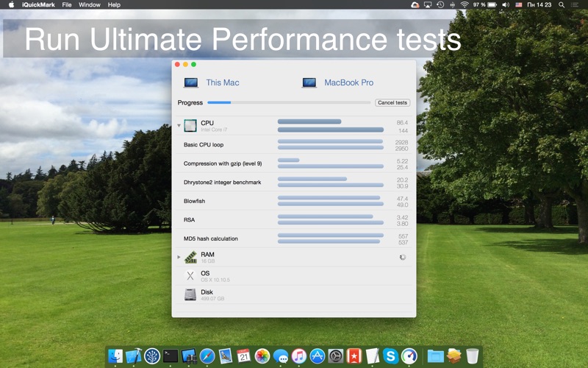The height and width of the screenshot is (368, 588).
Task: Open Finder from the dock
Action: [115, 356]
